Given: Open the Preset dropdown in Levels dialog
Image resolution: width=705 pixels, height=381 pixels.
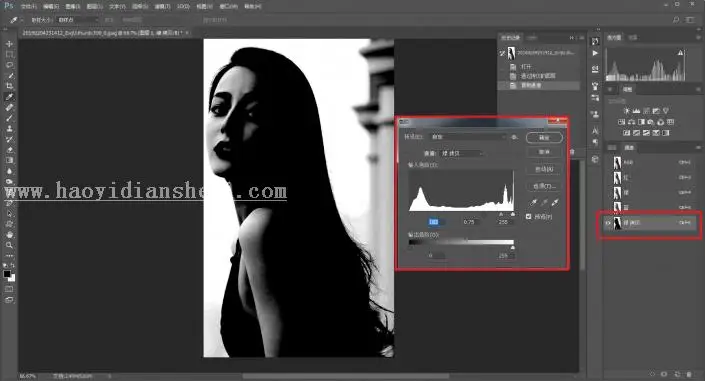Looking at the screenshot, I should (x=468, y=137).
